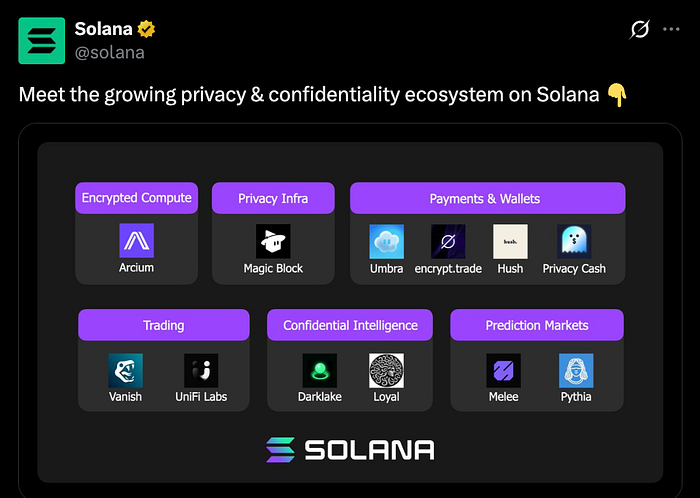This screenshot has height=498, width=700.
Task: Select the Loyal patterned icon
Action: [386, 371]
